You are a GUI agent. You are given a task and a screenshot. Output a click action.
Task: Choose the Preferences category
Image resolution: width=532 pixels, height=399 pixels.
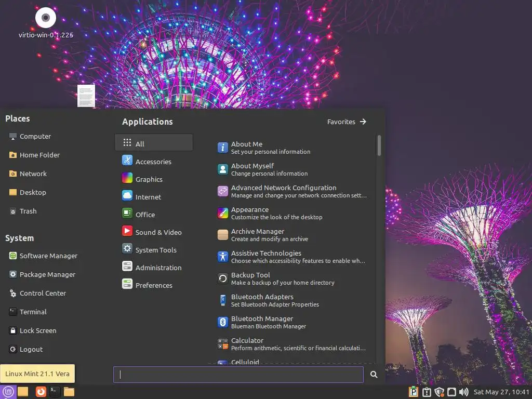coord(154,285)
